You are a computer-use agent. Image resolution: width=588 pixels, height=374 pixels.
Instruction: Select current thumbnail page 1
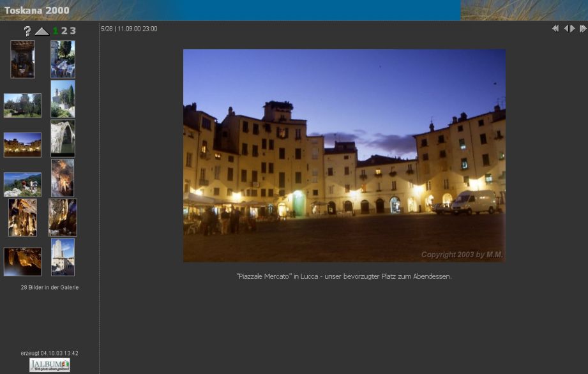56,31
